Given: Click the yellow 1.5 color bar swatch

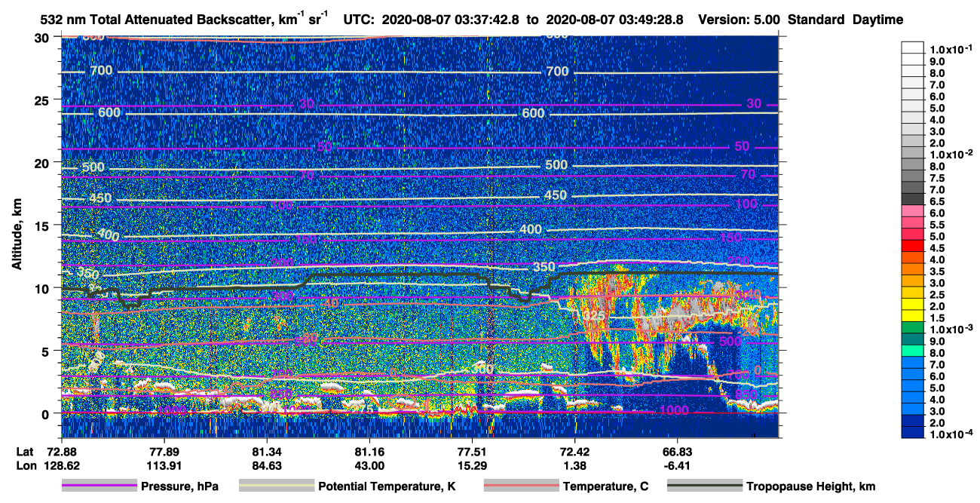Looking at the screenshot, I should click(x=913, y=315).
